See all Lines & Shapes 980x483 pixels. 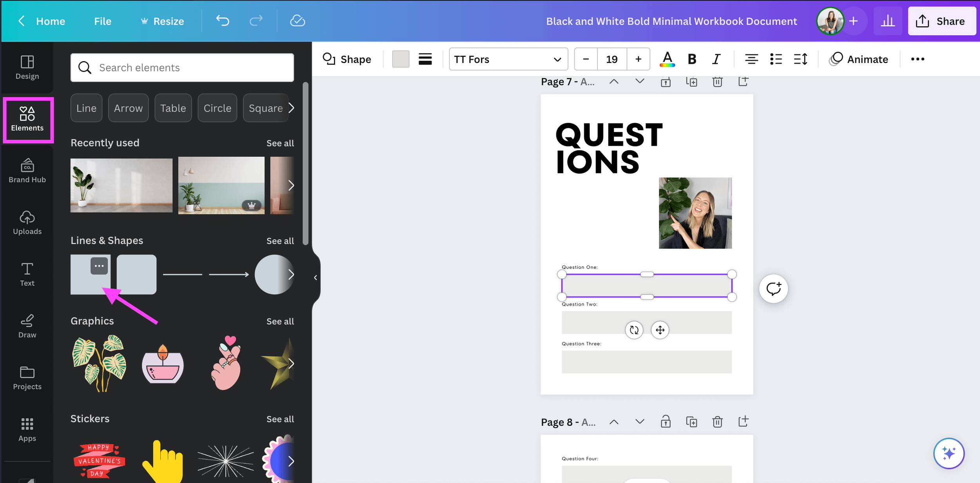(x=280, y=241)
